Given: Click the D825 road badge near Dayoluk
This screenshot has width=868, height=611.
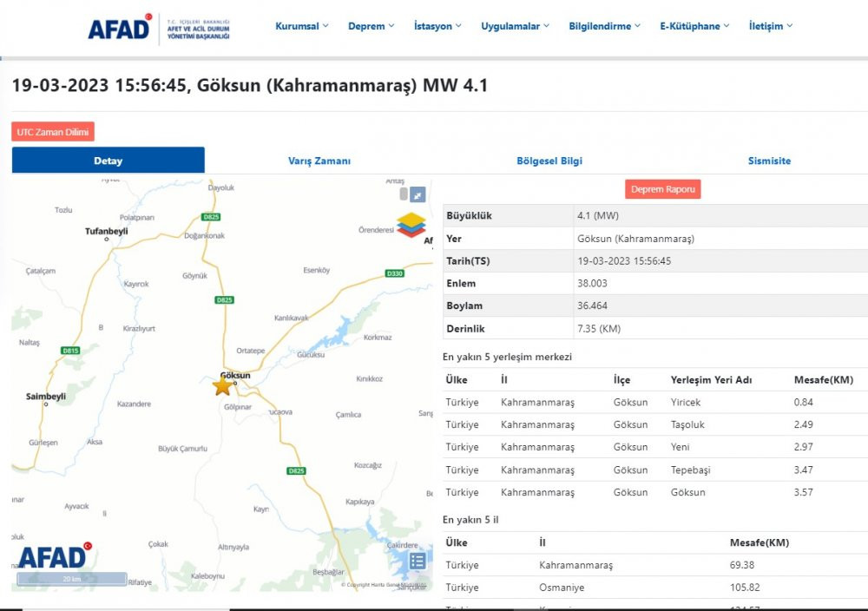Looking at the screenshot, I should click(x=211, y=217).
